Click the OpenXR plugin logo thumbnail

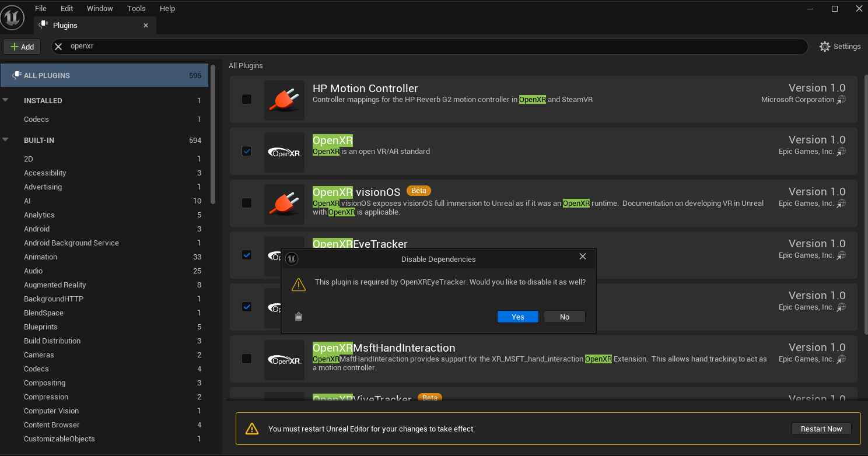284,152
